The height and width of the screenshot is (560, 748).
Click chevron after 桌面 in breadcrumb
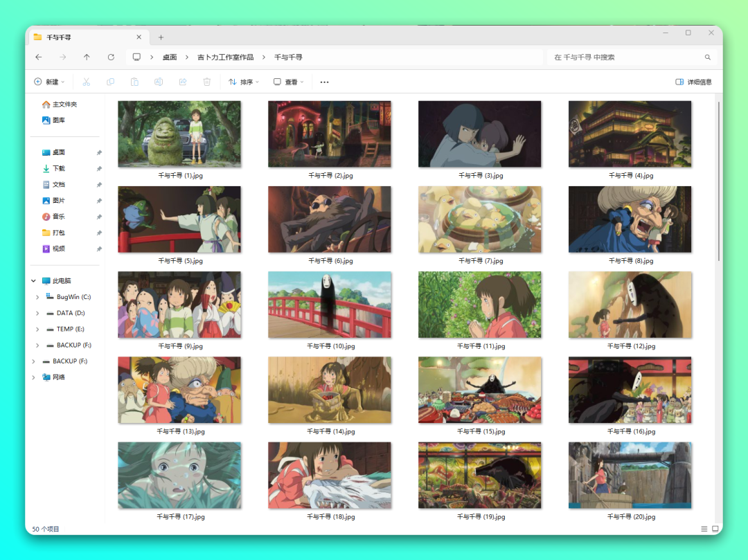(x=187, y=57)
